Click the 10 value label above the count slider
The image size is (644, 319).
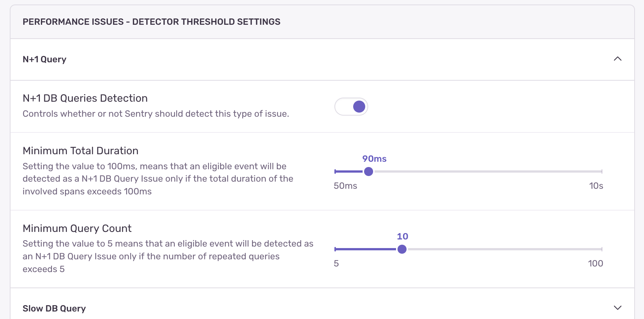click(x=402, y=236)
